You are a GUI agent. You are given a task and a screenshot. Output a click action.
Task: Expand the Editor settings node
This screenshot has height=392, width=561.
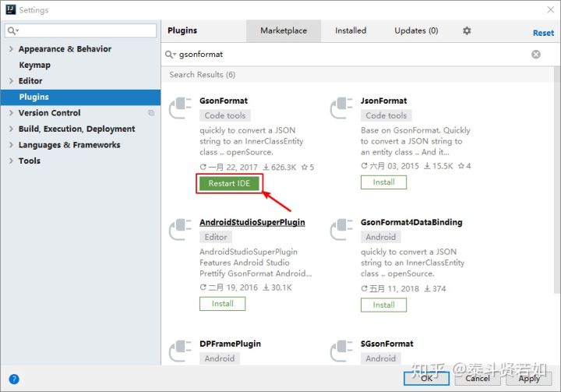(11, 80)
